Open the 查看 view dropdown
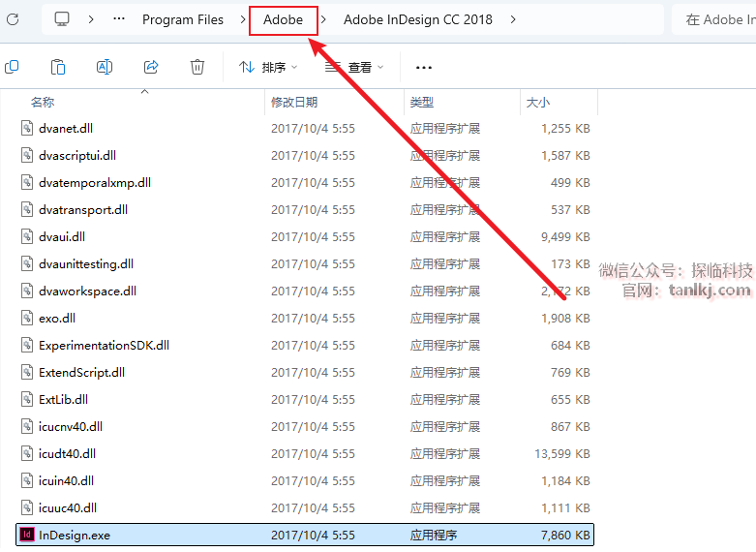 coord(354,68)
